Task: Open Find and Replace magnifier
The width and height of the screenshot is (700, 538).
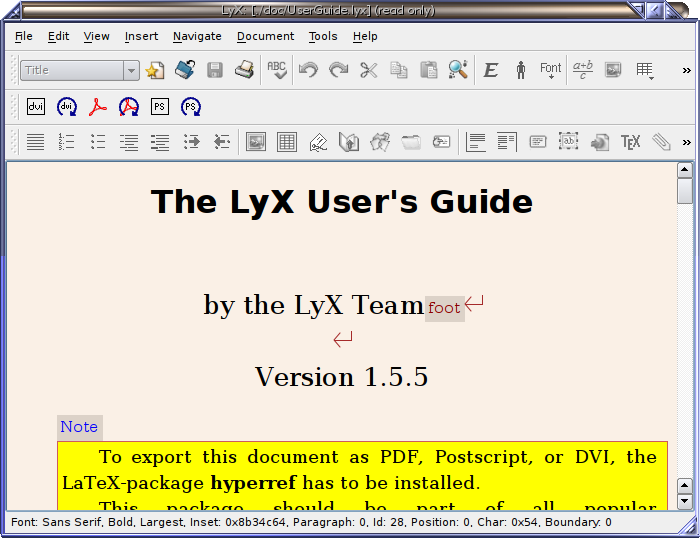Action: click(458, 70)
